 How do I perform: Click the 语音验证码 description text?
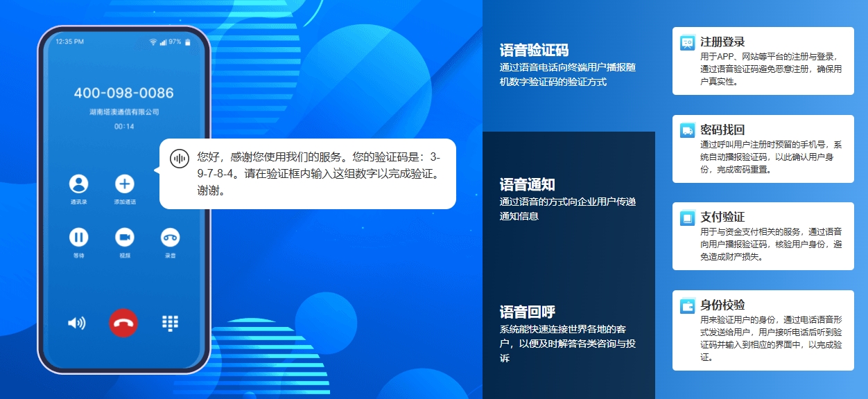pos(568,75)
